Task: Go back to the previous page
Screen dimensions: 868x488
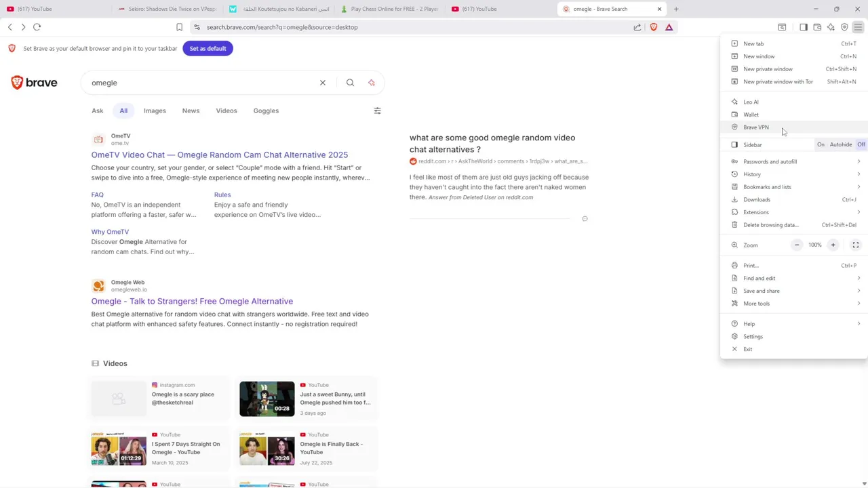Action: click(x=9, y=27)
